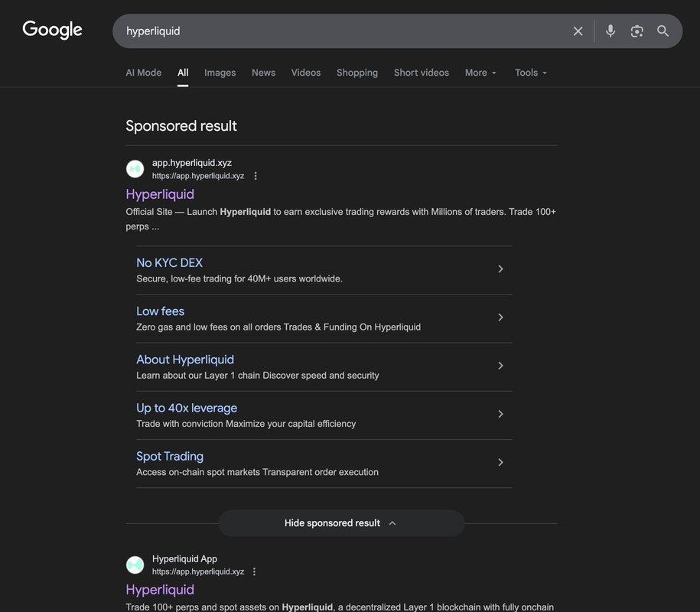Click the search field containing hyperliquid
700x612 pixels.
tap(337, 31)
